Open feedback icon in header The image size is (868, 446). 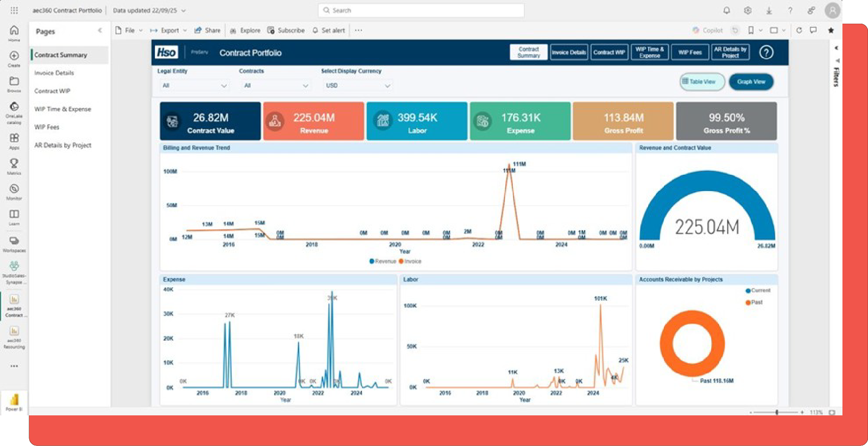click(x=811, y=10)
